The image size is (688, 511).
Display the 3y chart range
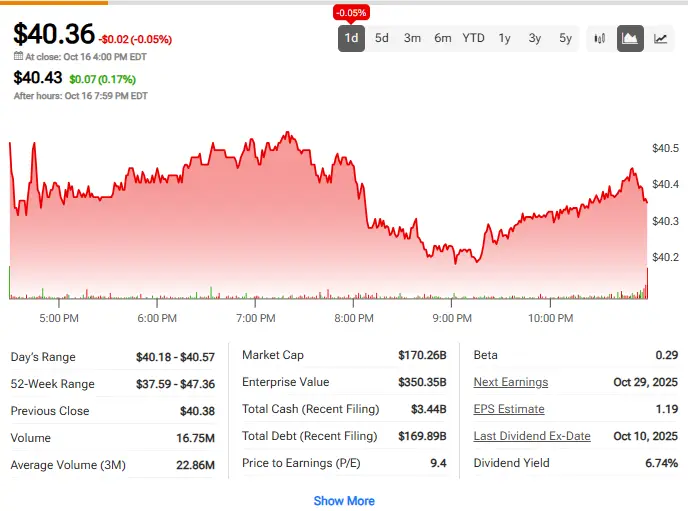(x=535, y=39)
